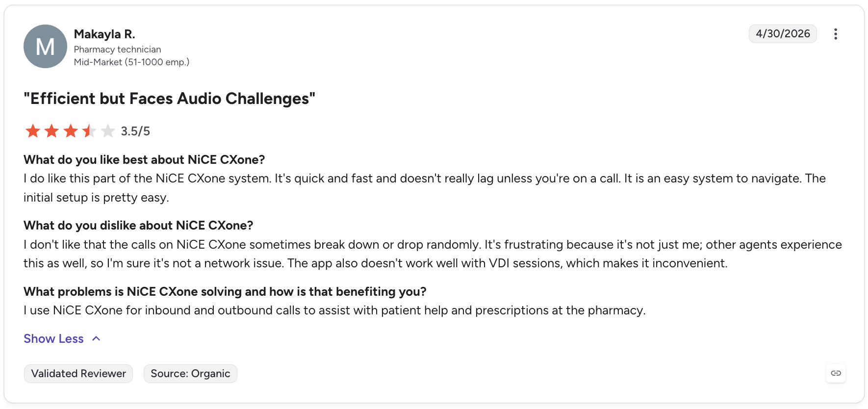
Task: Click the 3.5/5 rating score text
Action: 135,131
